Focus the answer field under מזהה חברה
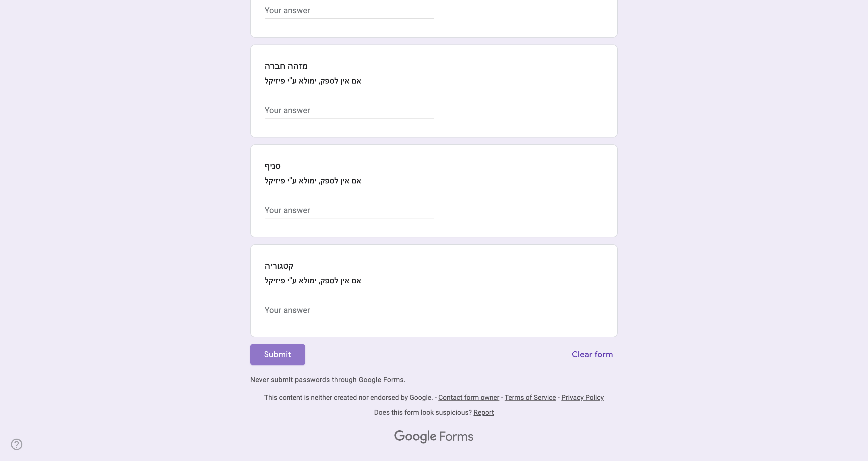The height and width of the screenshot is (461, 868). (x=349, y=111)
